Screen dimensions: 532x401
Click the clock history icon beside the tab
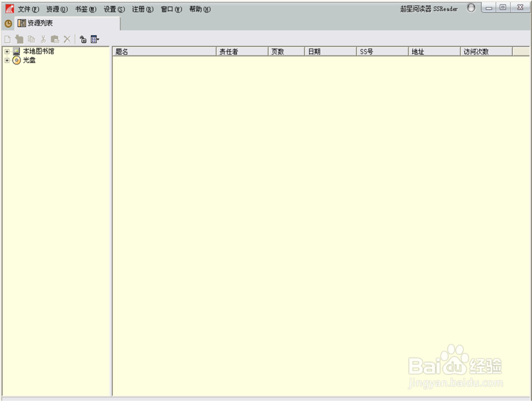[x=7, y=23]
